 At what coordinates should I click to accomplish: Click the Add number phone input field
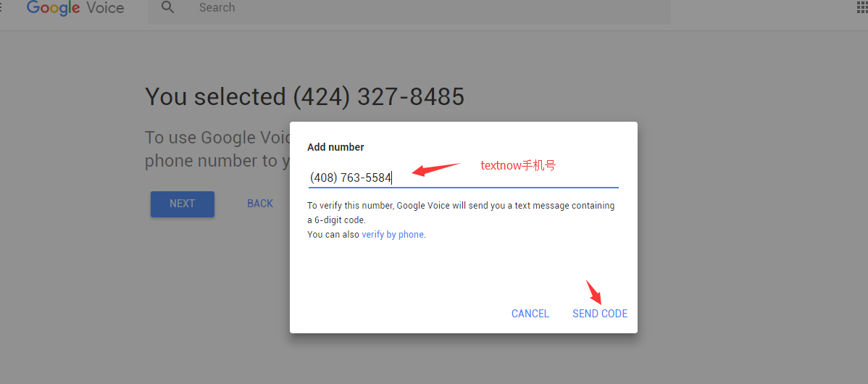[x=463, y=178]
